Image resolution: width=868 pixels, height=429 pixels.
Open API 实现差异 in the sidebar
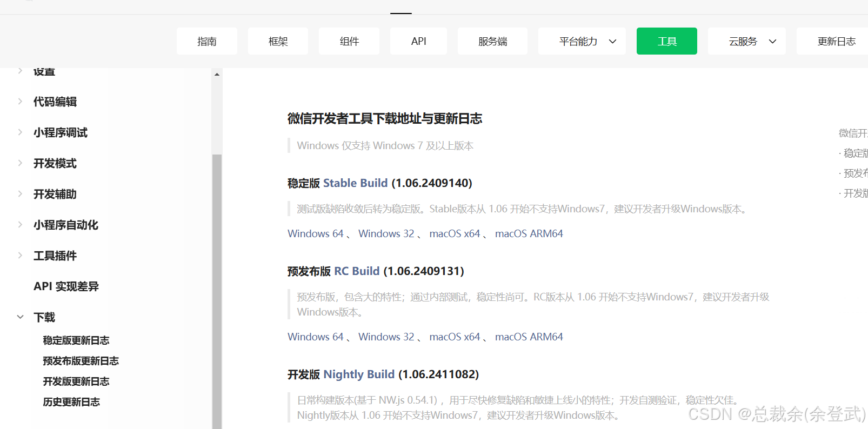pos(66,286)
